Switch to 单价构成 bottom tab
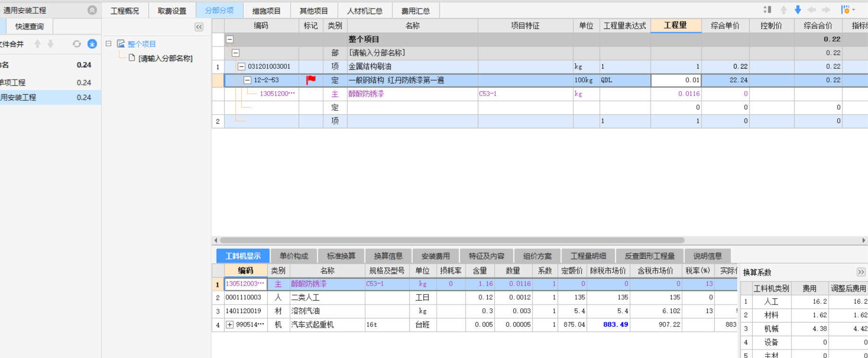The width and height of the screenshot is (868, 358). tap(294, 256)
